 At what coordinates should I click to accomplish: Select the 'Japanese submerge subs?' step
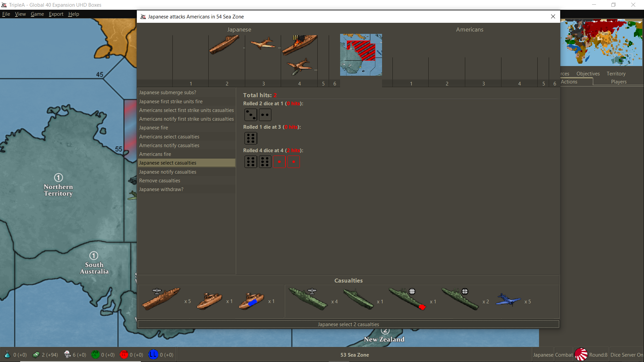(186, 93)
